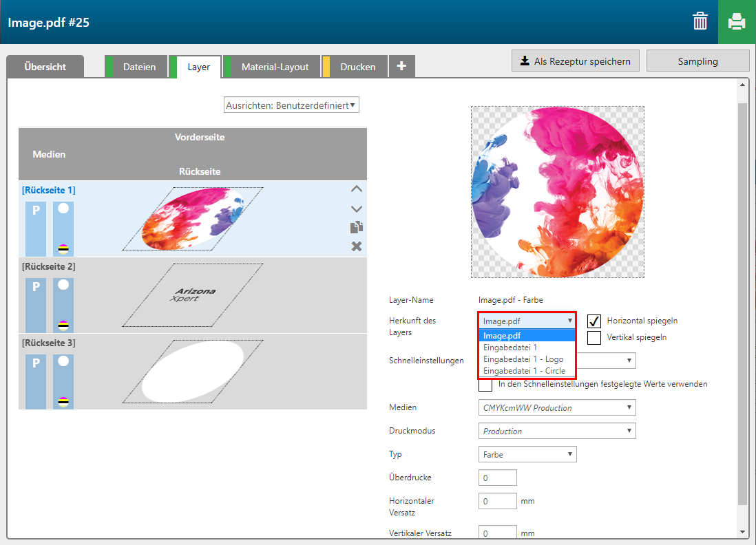Delete Rückseite 1 layer with X icon
756x545 pixels.
coord(356,246)
